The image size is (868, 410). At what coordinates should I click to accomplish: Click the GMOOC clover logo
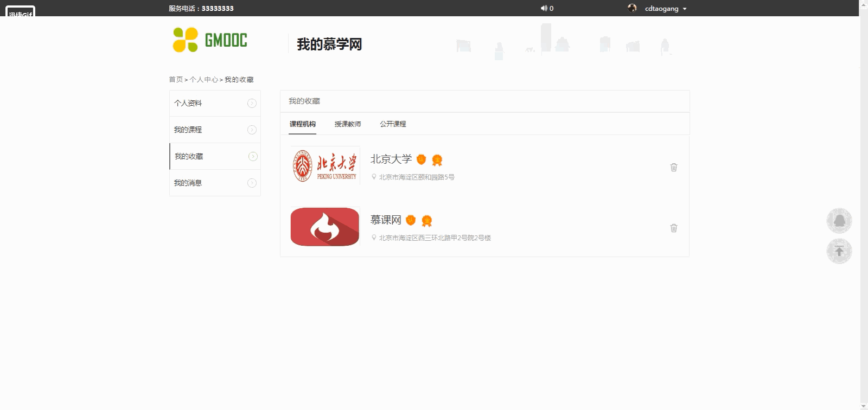click(209, 40)
